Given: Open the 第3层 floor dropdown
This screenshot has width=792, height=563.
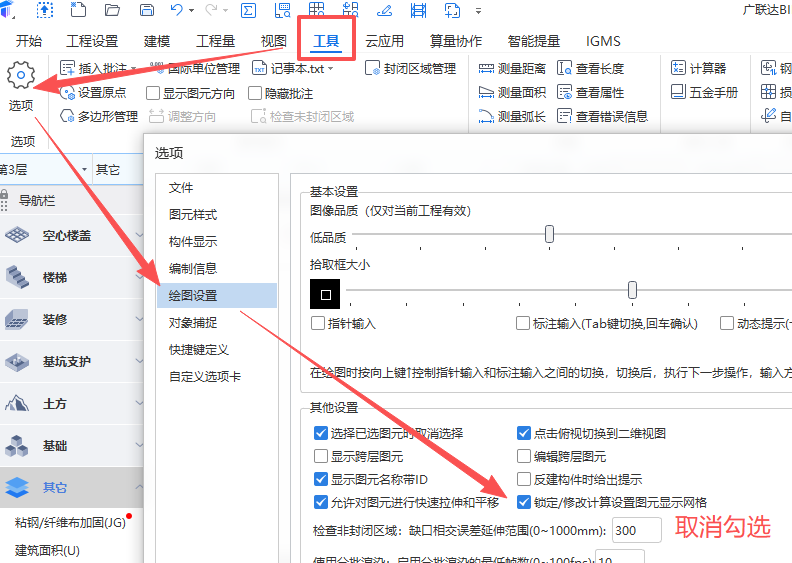Looking at the screenshot, I should 84,170.
